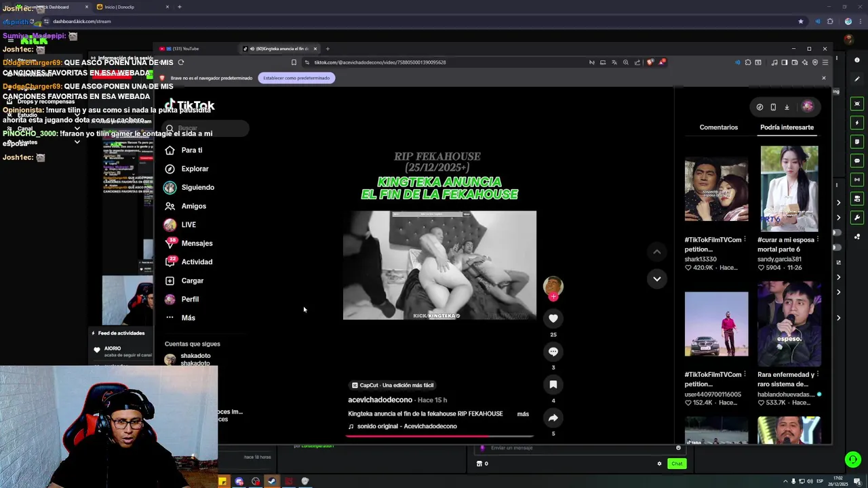Click the Brave Shields lion icon
868x488 pixels.
(650, 62)
